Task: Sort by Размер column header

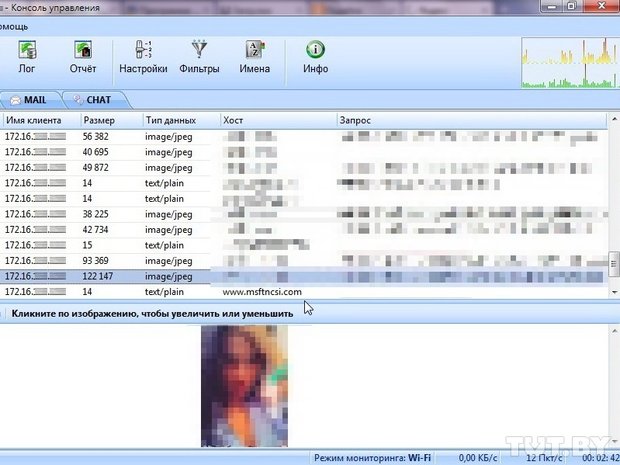Action: click(x=112, y=120)
